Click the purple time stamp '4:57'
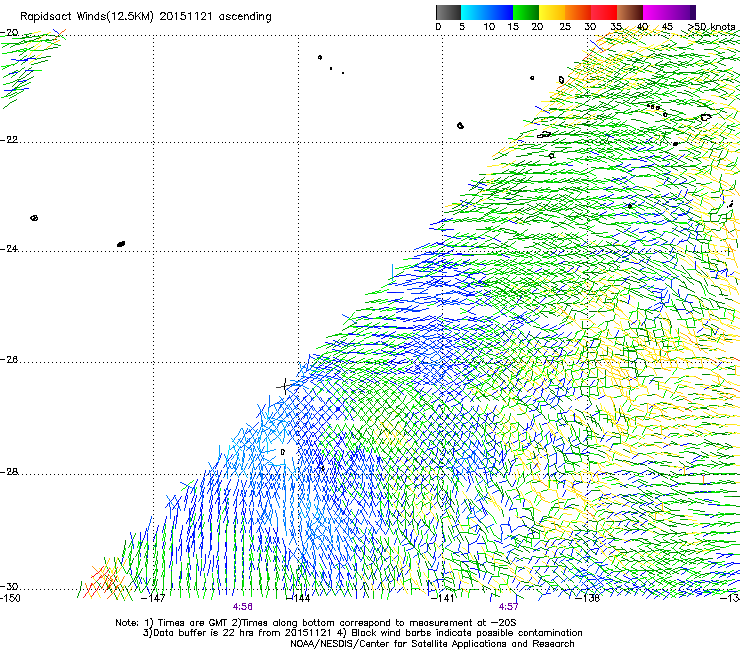 (x=508, y=607)
